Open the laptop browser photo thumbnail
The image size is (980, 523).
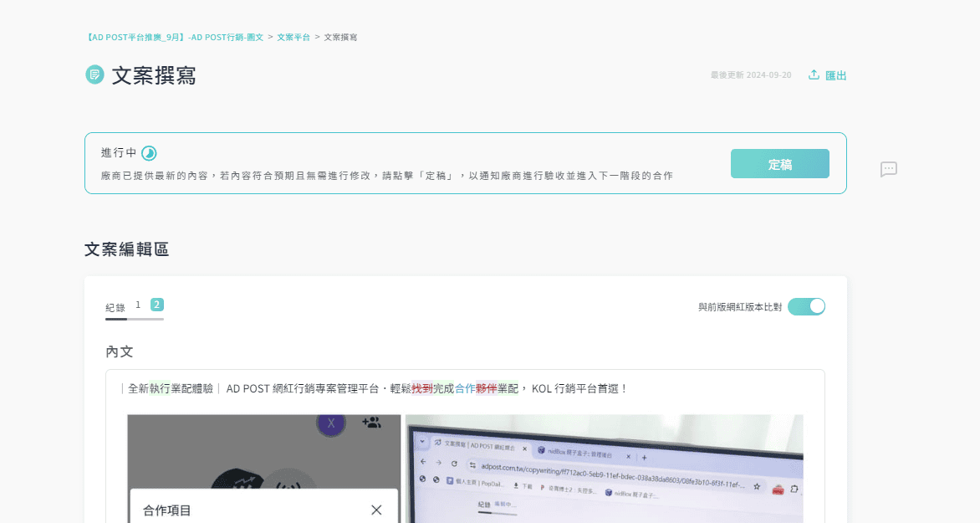[605, 469]
